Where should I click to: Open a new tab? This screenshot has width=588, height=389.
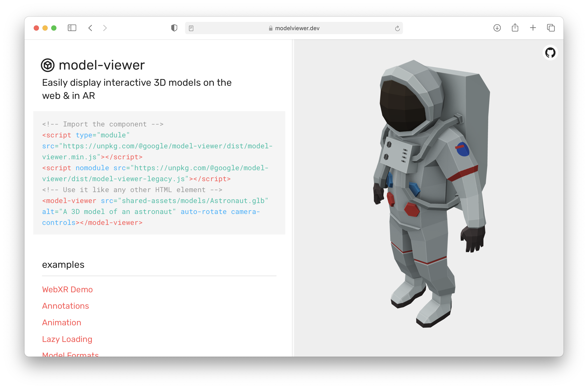pyautogui.click(x=533, y=28)
